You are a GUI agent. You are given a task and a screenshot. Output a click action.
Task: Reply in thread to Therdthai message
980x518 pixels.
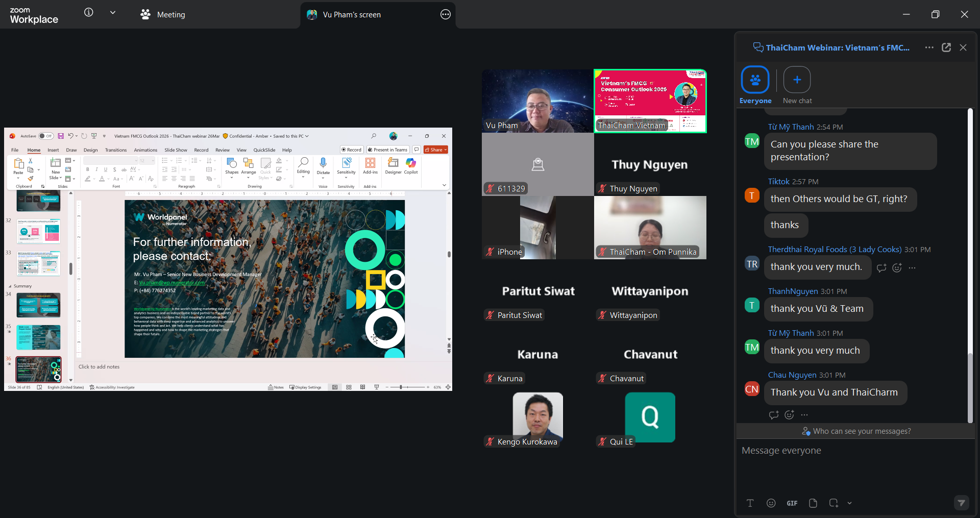(881, 268)
